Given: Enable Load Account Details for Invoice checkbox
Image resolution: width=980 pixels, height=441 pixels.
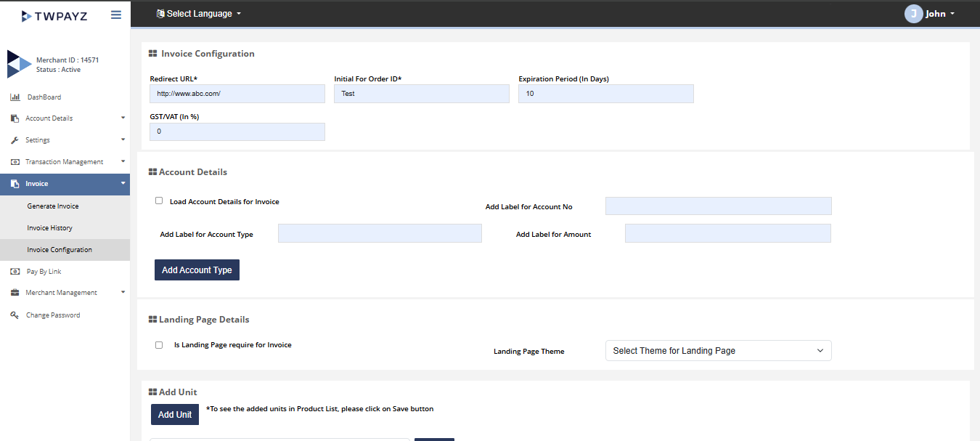Looking at the screenshot, I should pyautogui.click(x=159, y=201).
